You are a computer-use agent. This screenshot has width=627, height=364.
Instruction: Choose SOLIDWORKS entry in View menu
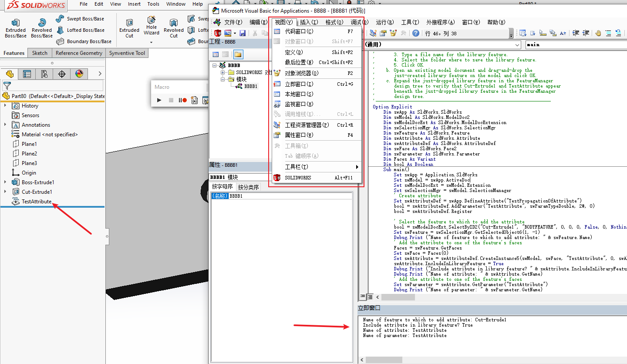[317, 178]
